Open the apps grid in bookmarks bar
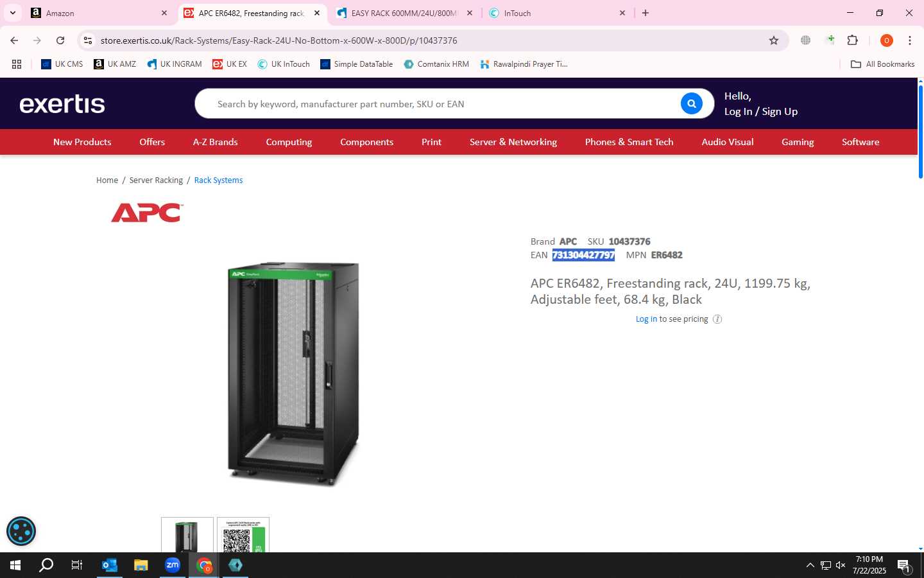The width and height of the screenshot is (924, 578). 17,64
